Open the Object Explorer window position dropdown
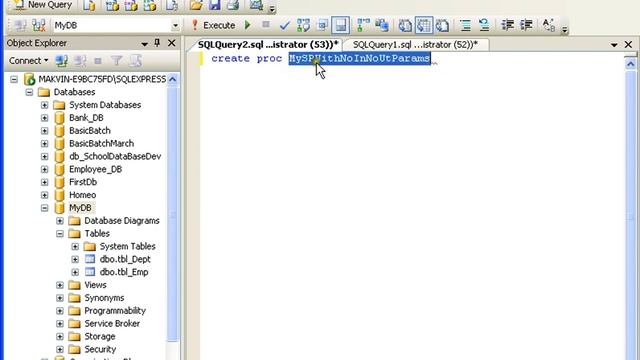 [x=144, y=44]
